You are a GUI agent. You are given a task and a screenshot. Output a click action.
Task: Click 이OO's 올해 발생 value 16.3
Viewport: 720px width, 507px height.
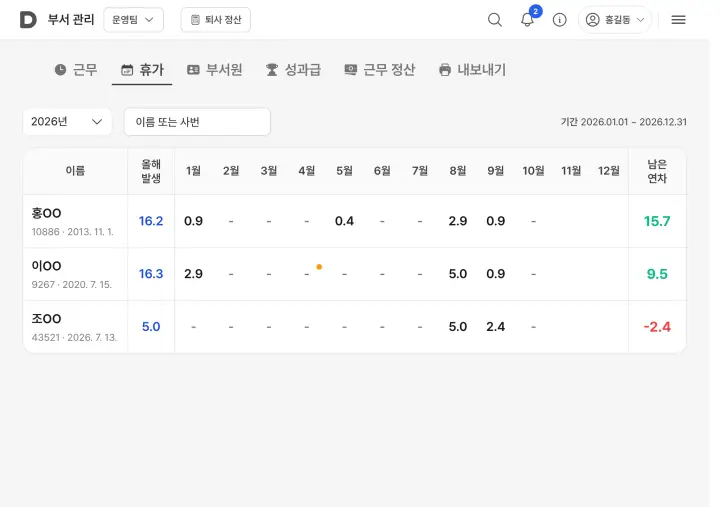click(x=151, y=274)
